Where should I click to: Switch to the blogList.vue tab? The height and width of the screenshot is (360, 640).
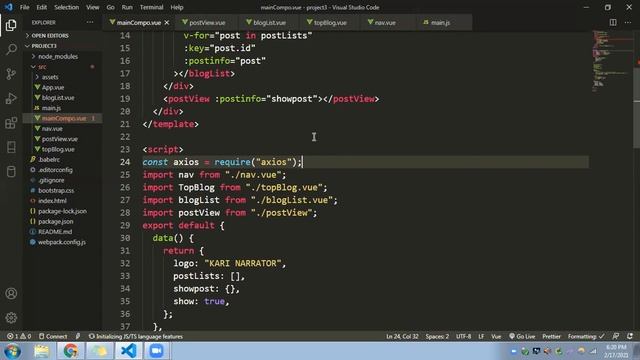269,22
